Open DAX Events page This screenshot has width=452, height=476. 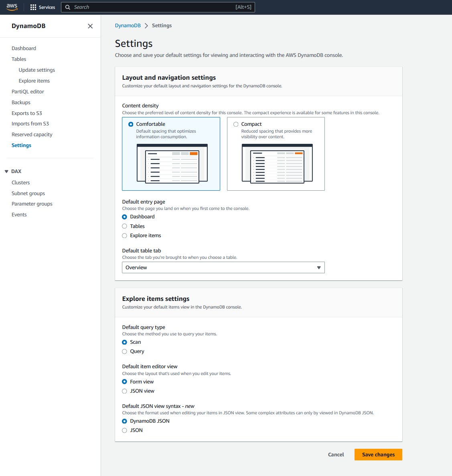pos(19,215)
